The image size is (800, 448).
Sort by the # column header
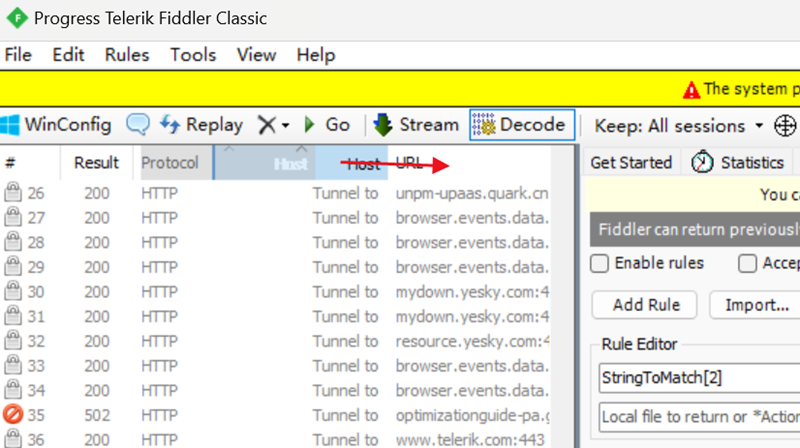click(x=30, y=163)
